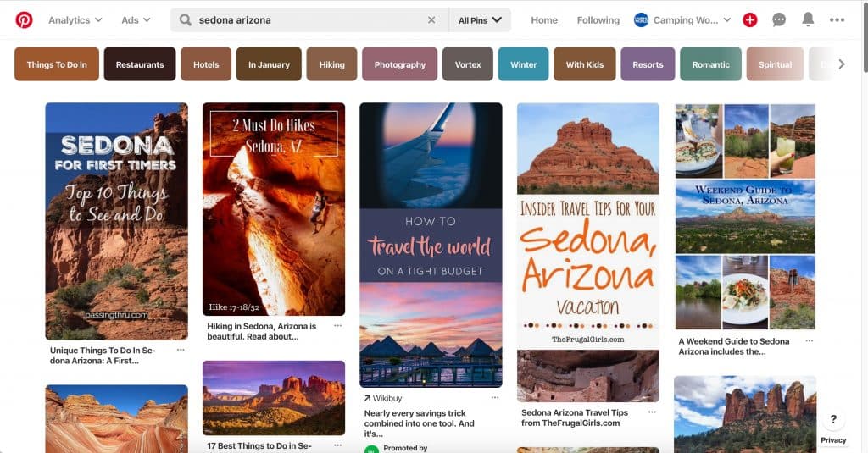
Task: Select the Things To Do In filter chip
Action: (x=57, y=64)
